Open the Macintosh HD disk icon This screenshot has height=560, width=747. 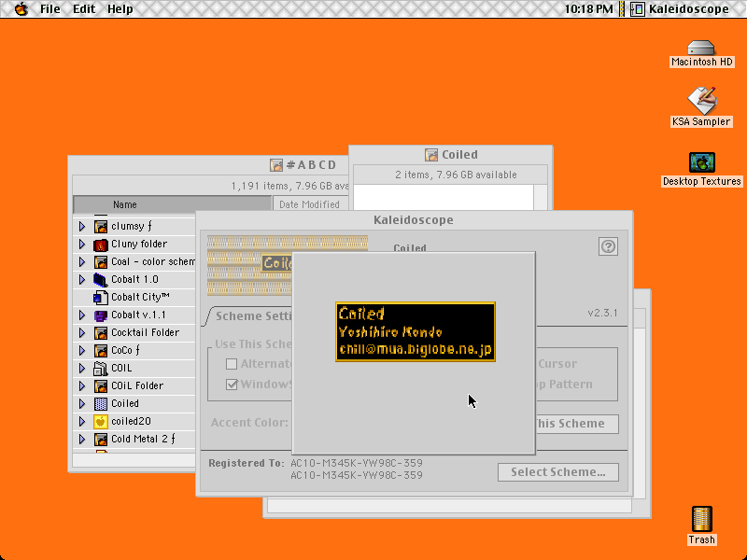pyautogui.click(x=701, y=48)
